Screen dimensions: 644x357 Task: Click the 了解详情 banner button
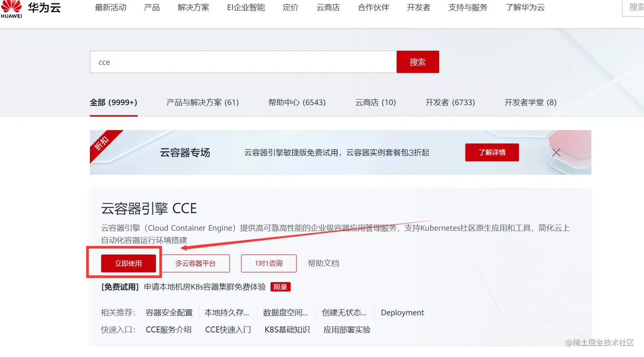pos(492,152)
